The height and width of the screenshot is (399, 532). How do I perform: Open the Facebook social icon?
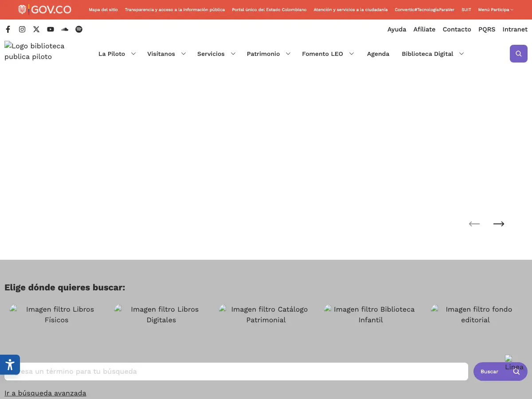tap(8, 29)
